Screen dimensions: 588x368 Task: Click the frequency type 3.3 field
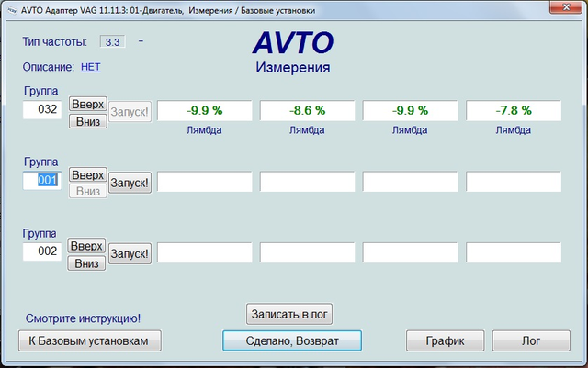pos(112,41)
